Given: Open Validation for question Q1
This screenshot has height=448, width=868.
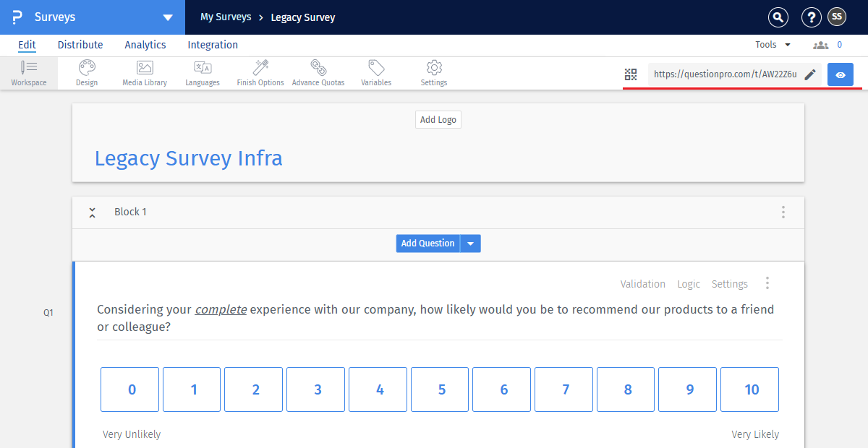Looking at the screenshot, I should (x=642, y=284).
